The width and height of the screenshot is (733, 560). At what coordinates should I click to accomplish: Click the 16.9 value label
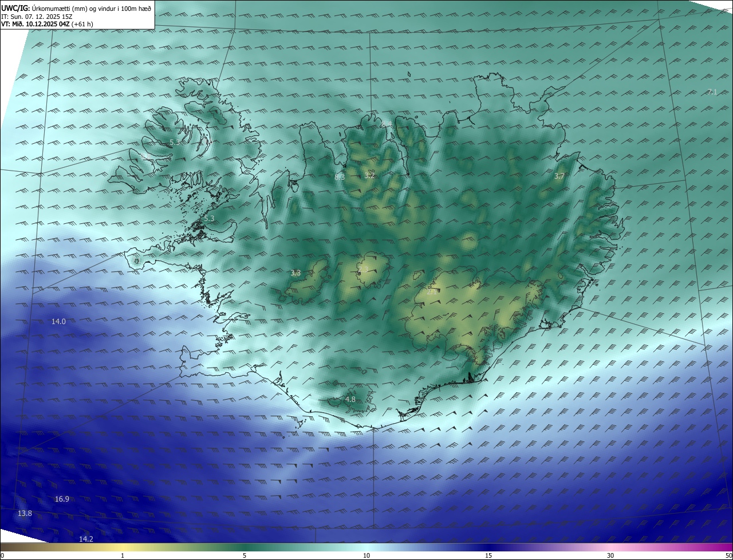pyautogui.click(x=62, y=499)
